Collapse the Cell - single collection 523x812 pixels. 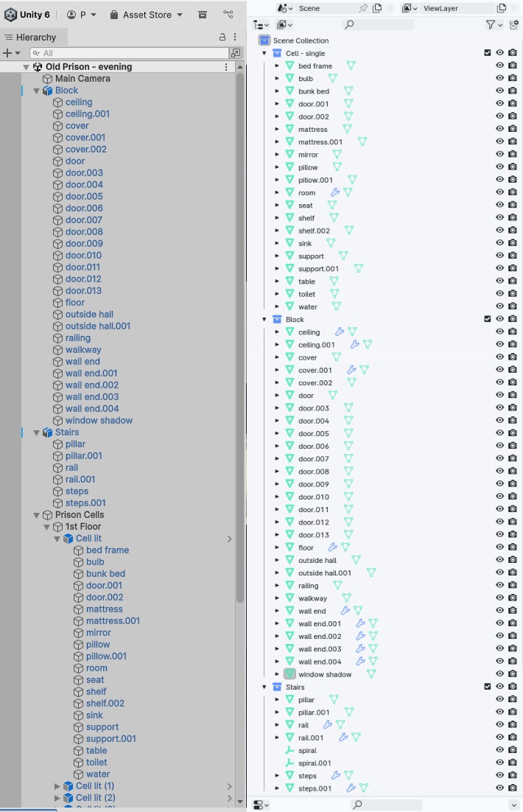pyautogui.click(x=264, y=53)
